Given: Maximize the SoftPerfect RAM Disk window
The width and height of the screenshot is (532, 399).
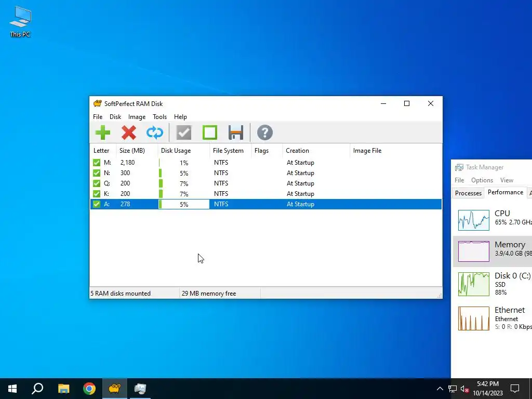Looking at the screenshot, I should pos(407,103).
